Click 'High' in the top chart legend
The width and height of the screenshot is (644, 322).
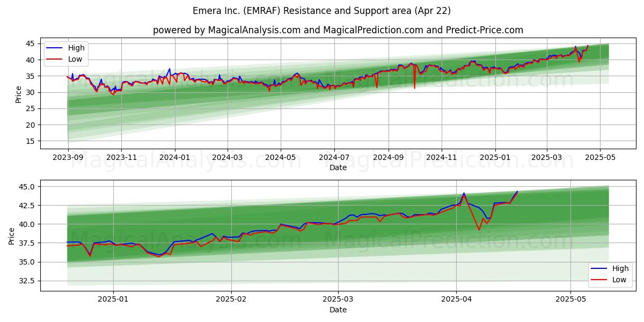click(76, 48)
